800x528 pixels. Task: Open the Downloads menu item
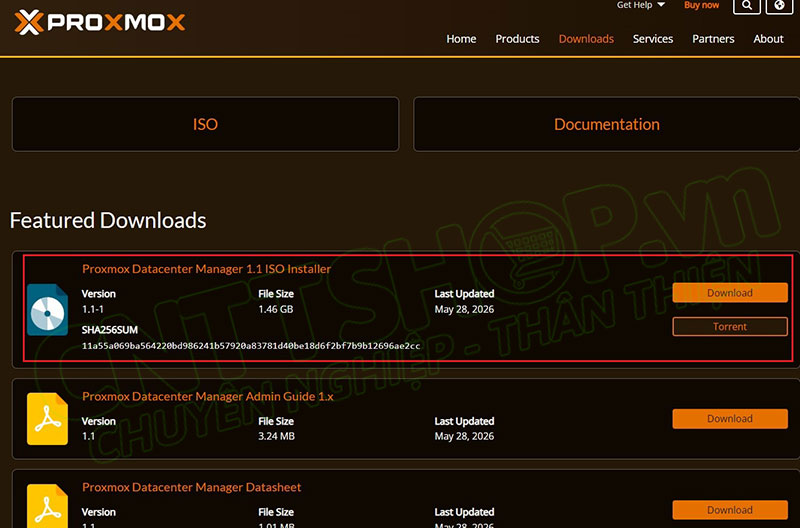point(586,39)
